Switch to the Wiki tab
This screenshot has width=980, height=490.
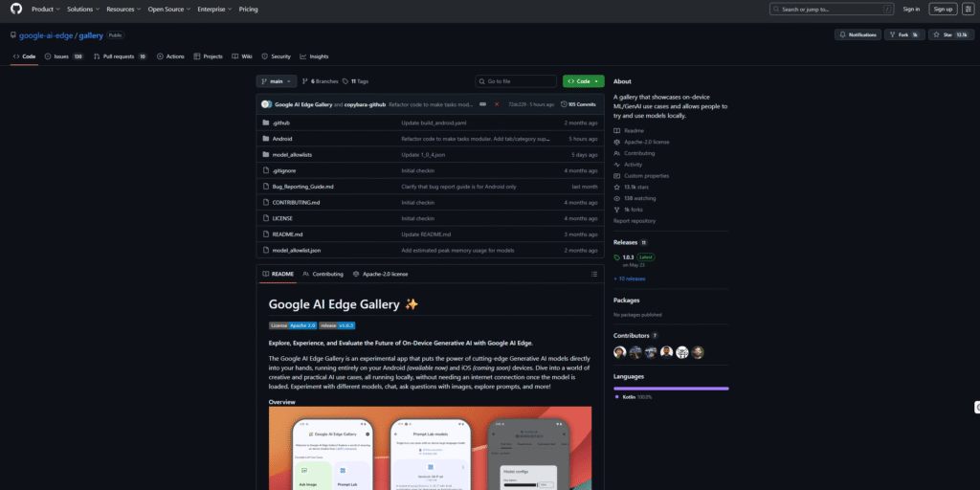[242, 56]
